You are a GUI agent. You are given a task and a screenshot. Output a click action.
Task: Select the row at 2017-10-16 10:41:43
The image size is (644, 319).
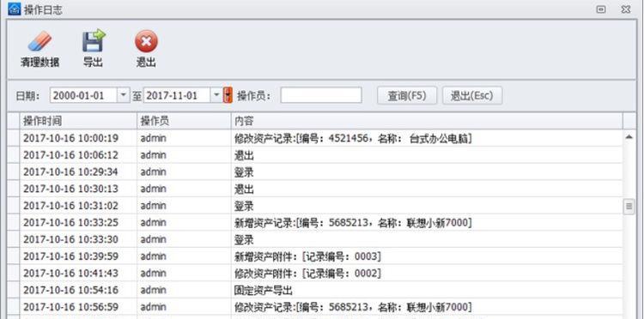315,273
